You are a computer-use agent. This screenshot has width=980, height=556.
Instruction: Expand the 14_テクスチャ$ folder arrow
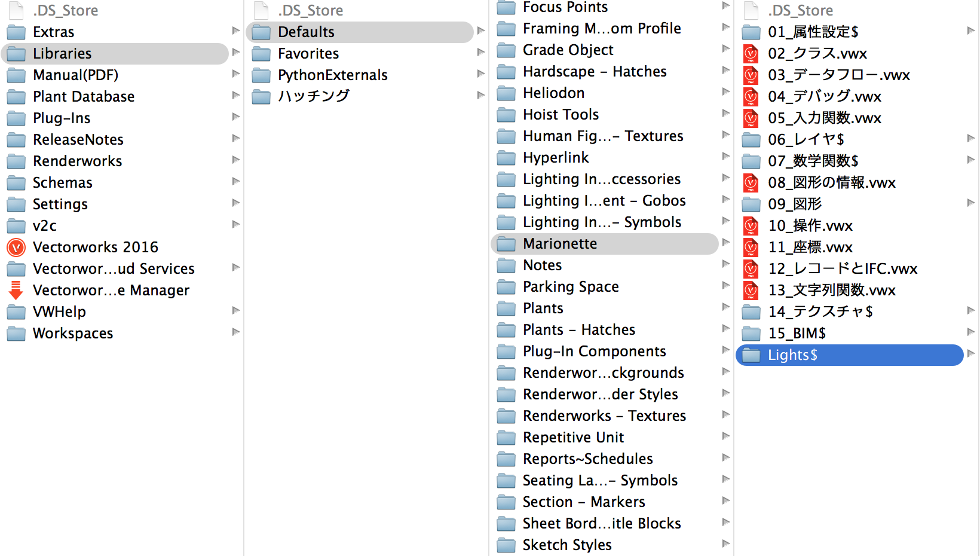click(x=970, y=310)
